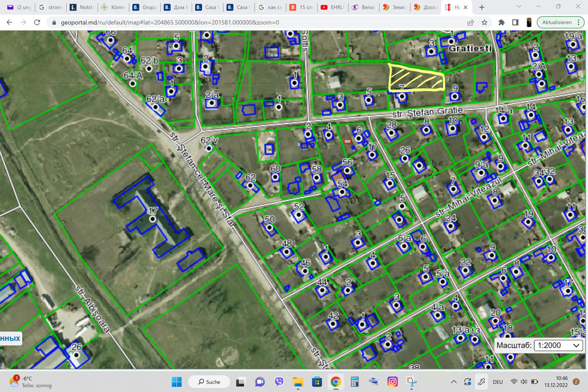Screen dimensions: 588x392
Task: Open a new browser tab
Action: (x=482, y=7)
